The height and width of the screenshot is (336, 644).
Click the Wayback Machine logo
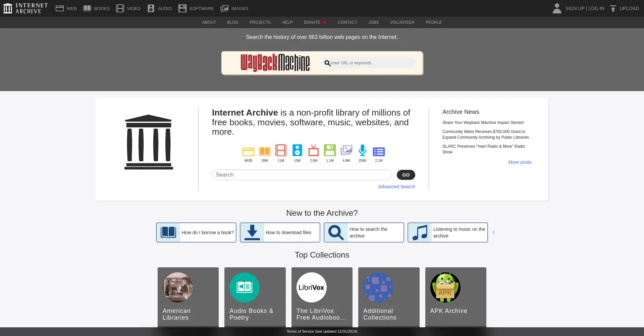coord(275,63)
